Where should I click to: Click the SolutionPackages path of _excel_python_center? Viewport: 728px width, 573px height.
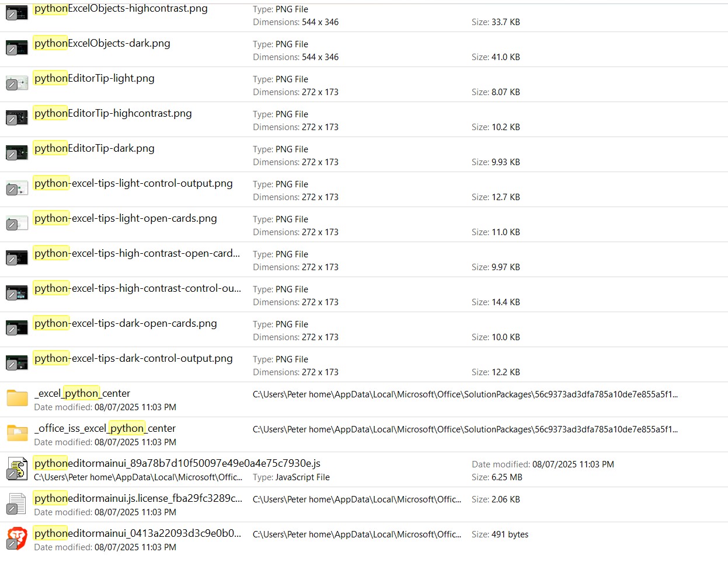pyautogui.click(x=465, y=394)
